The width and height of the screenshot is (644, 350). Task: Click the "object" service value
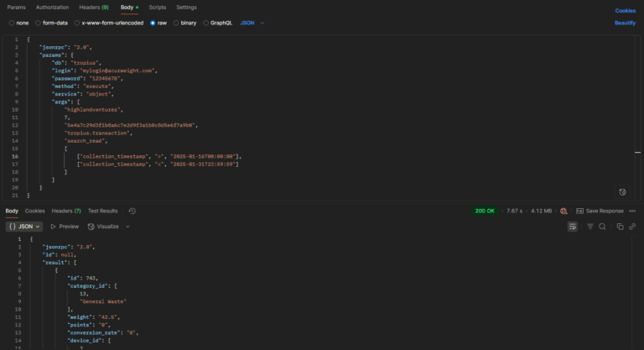(x=99, y=94)
